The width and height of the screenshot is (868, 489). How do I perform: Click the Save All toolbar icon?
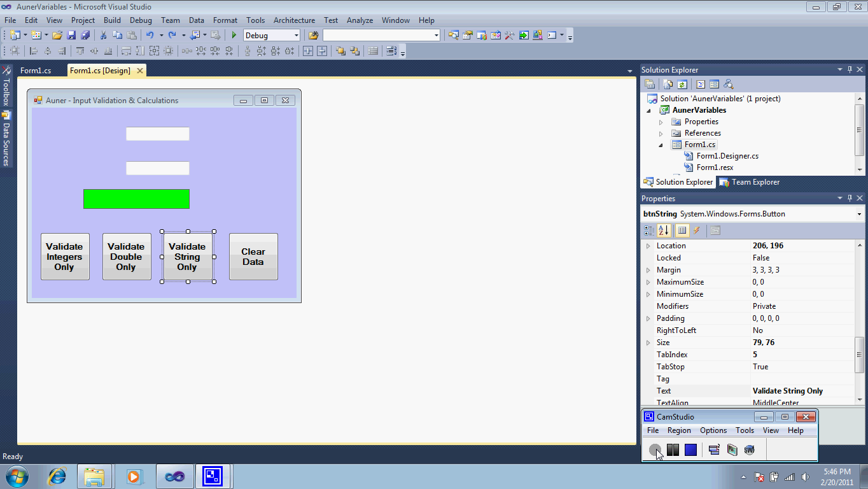tap(85, 36)
